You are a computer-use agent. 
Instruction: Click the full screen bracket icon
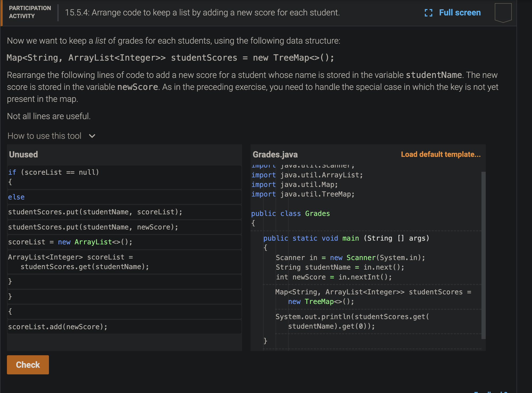[x=428, y=13]
